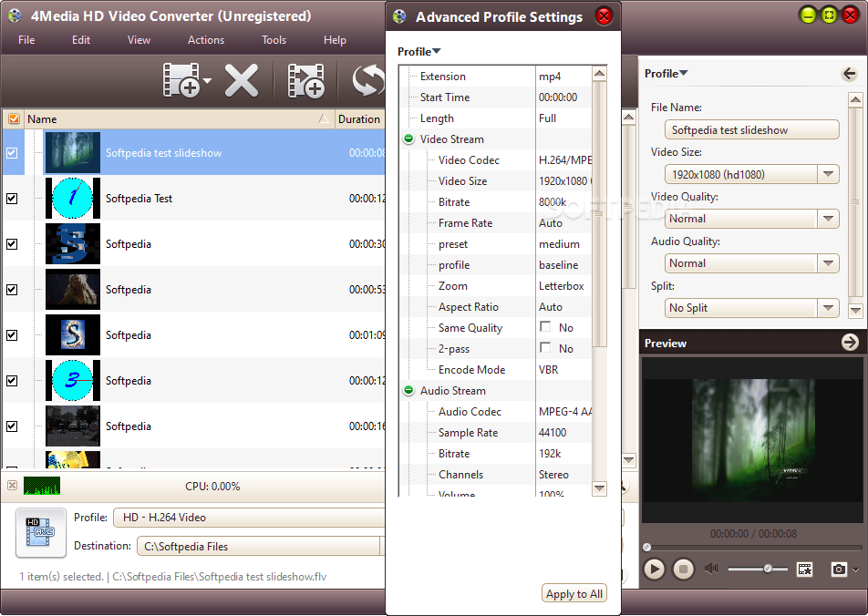
Task: Click the advanced settings scroll up arrow
Action: coord(600,73)
